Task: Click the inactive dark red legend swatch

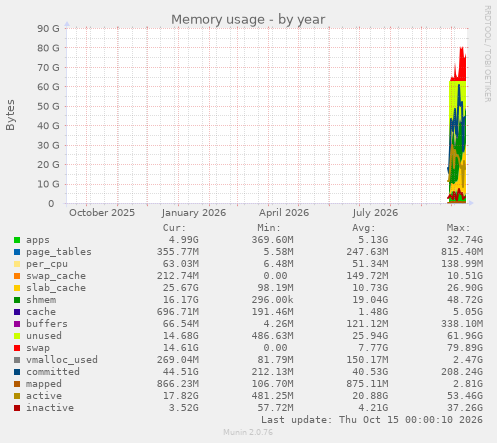Action: 17,408
